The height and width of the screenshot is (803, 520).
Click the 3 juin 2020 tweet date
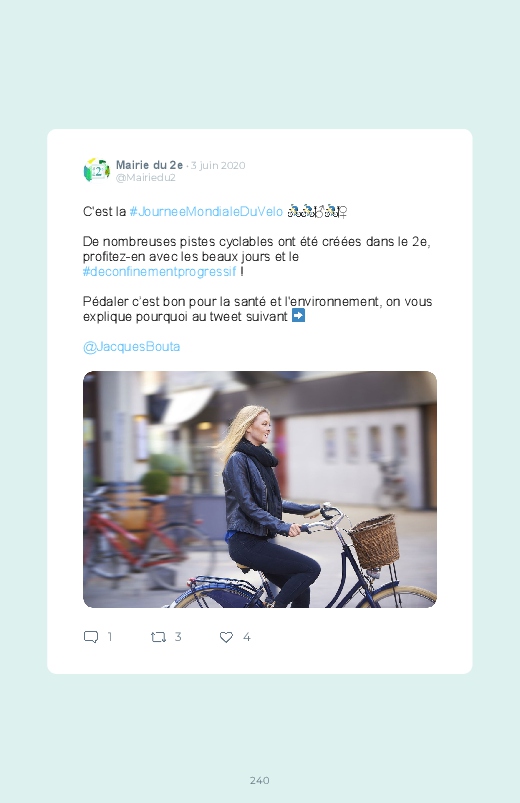click(x=218, y=165)
